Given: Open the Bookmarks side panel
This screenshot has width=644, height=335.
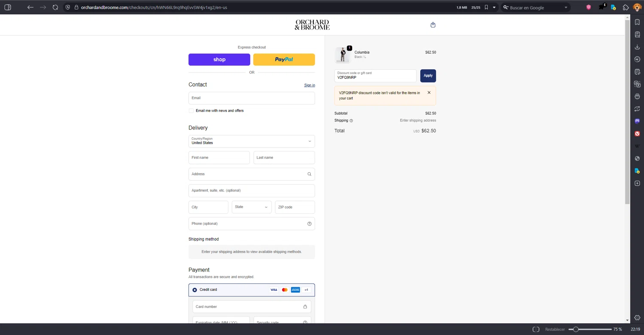Looking at the screenshot, I should coord(637,22).
